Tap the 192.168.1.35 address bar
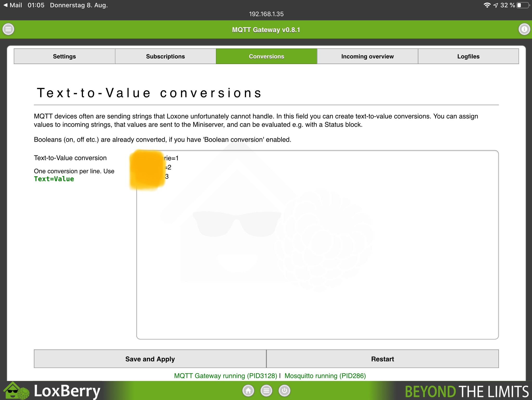 pos(266,14)
